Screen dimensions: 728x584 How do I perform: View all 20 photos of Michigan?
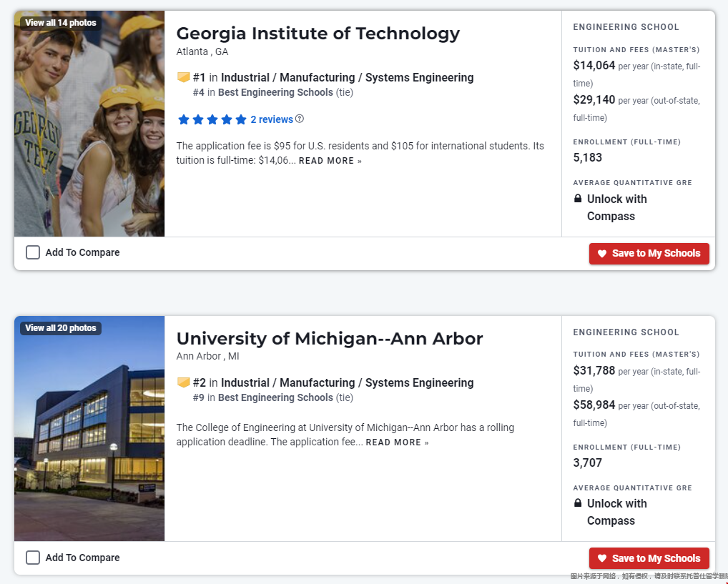coord(61,328)
